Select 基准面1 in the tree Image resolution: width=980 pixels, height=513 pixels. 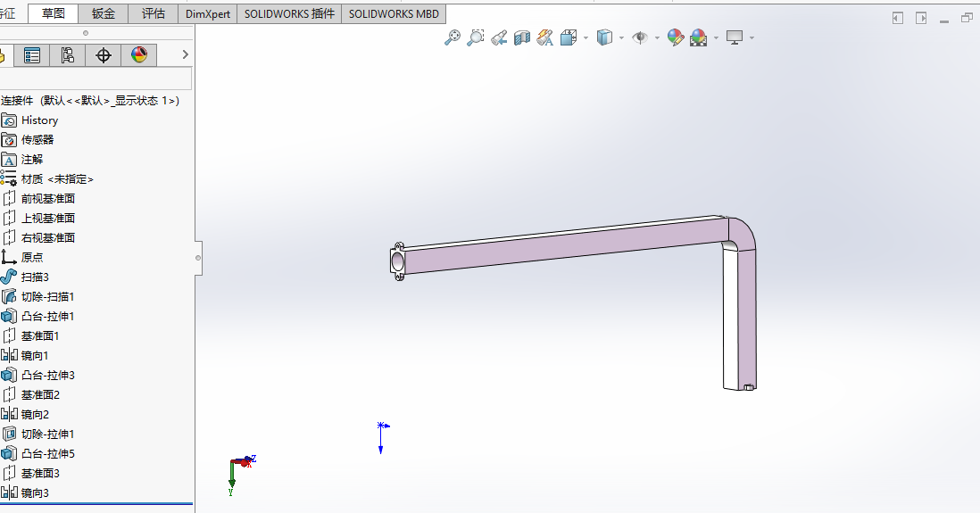pos(40,336)
